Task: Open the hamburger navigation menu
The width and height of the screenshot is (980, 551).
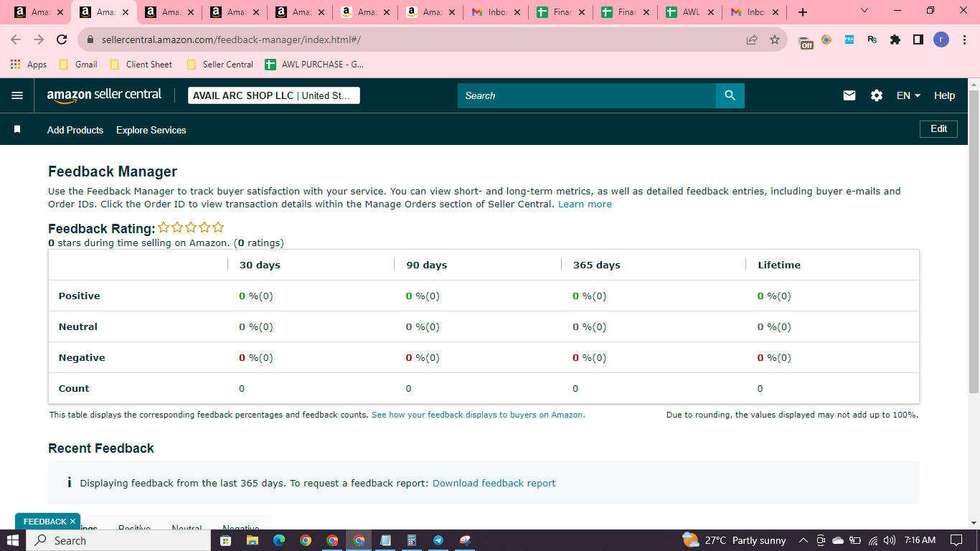Action: coord(17,95)
